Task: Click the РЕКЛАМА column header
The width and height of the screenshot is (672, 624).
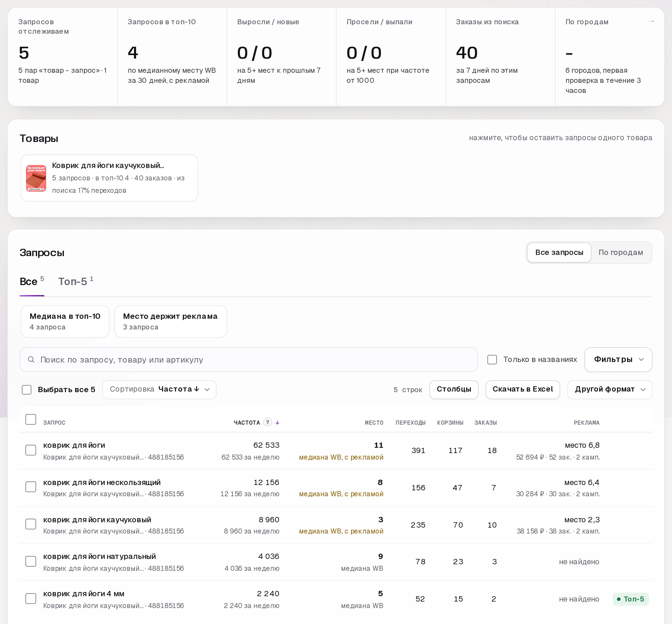Action: (x=586, y=422)
